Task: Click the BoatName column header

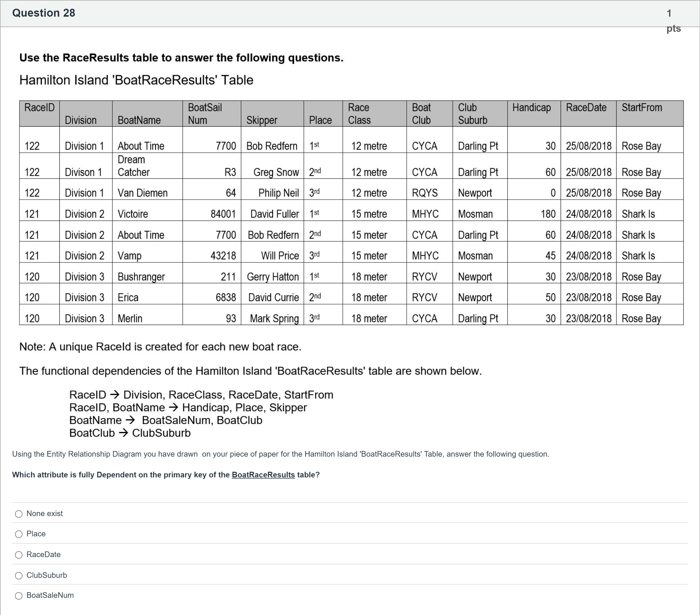Action: coord(139,120)
